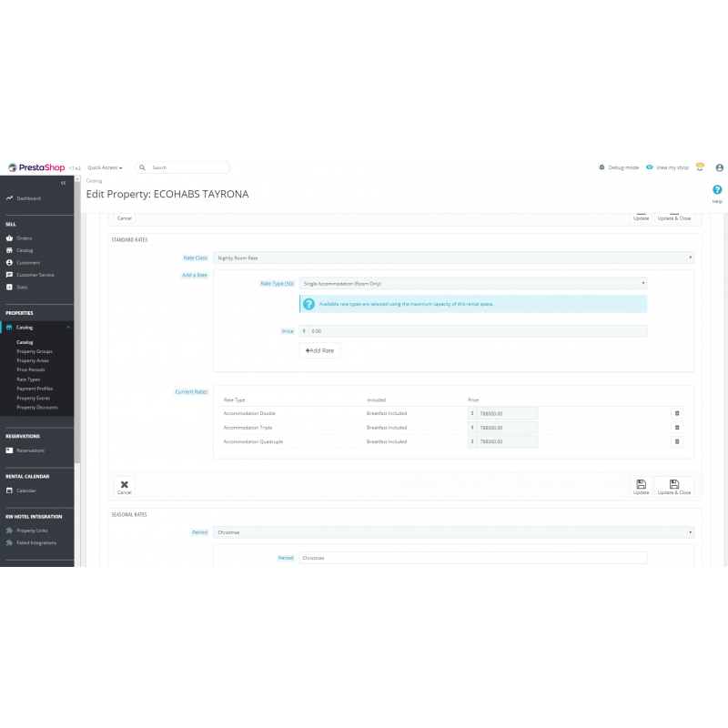The height and width of the screenshot is (728, 728).
Task: Select Property Extras submenu item
Action: pyautogui.click(x=33, y=398)
